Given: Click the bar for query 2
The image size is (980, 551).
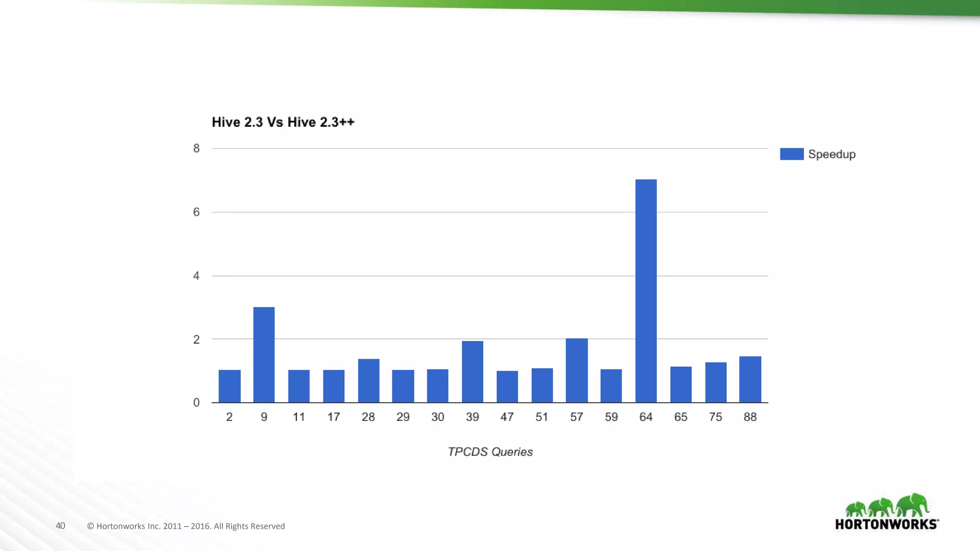Looking at the screenshot, I should [x=229, y=386].
